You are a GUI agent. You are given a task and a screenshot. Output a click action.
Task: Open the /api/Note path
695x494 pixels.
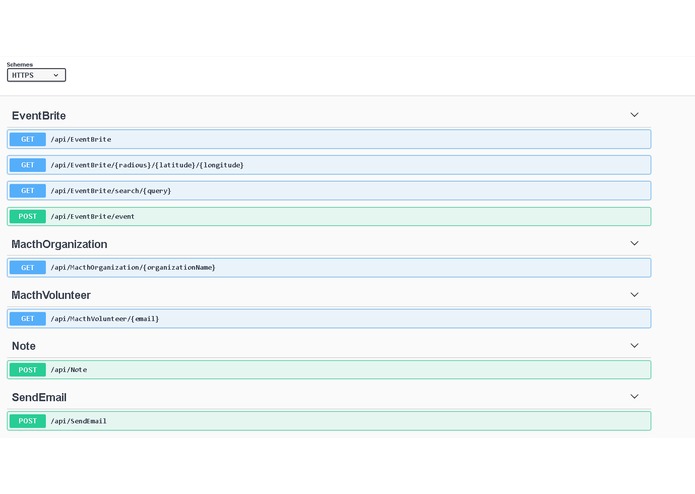[x=68, y=370]
